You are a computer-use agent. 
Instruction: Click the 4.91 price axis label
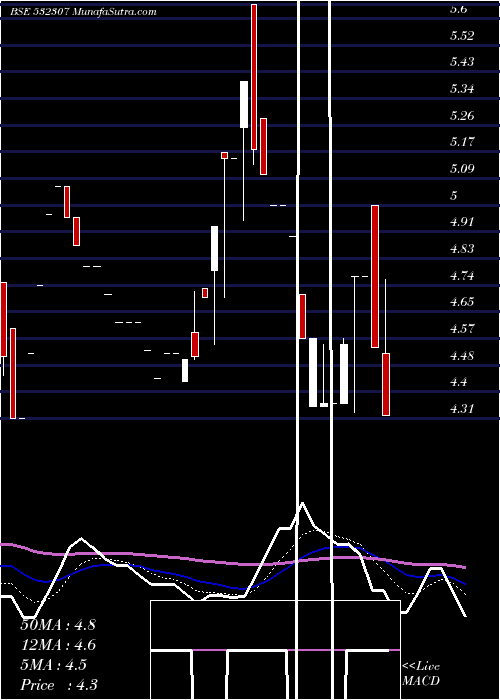462,221
